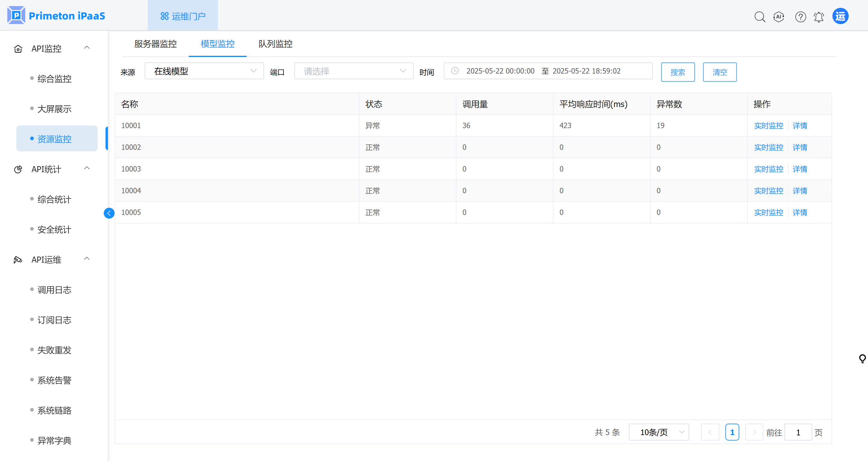Collapse the sidebar with the blue arrow
The image size is (868, 461).
pos(109,213)
